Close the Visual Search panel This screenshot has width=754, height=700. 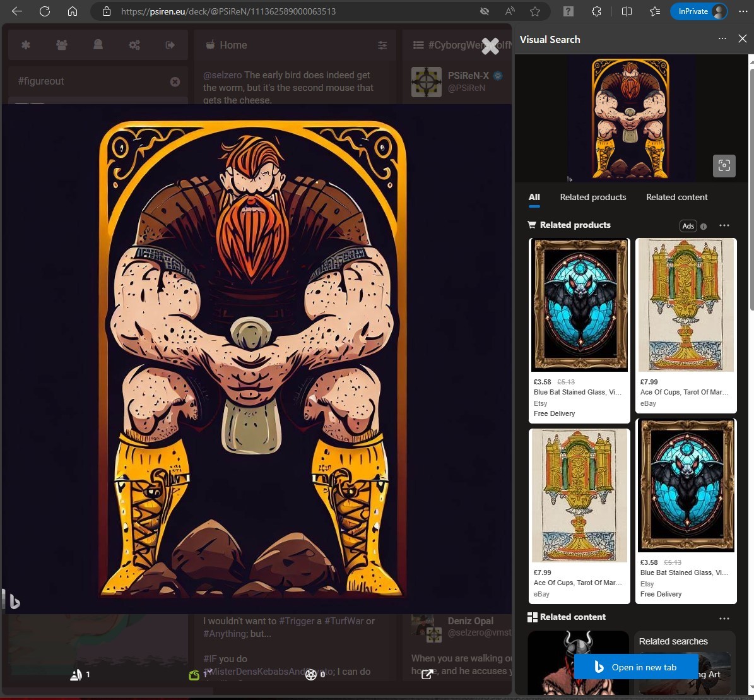[x=743, y=39]
